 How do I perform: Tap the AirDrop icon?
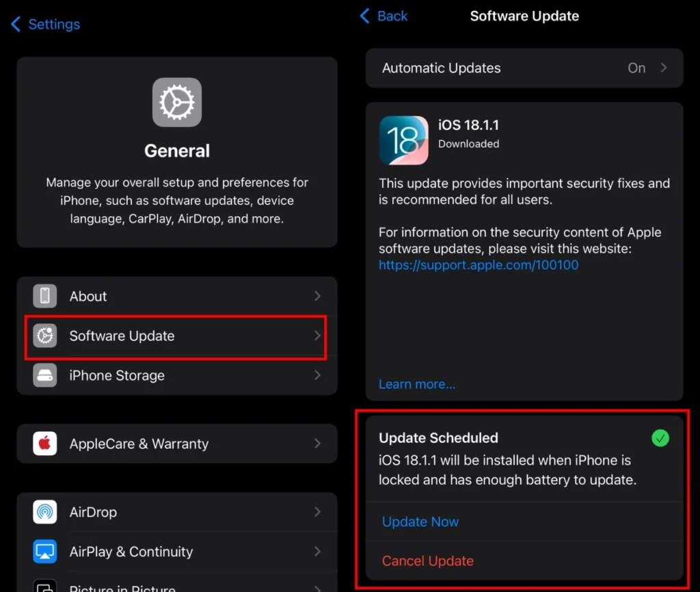pos(45,512)
